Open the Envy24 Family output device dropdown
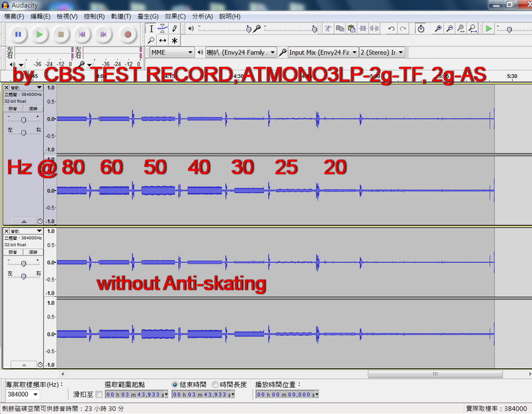532x414 pixels. point(241,52)
